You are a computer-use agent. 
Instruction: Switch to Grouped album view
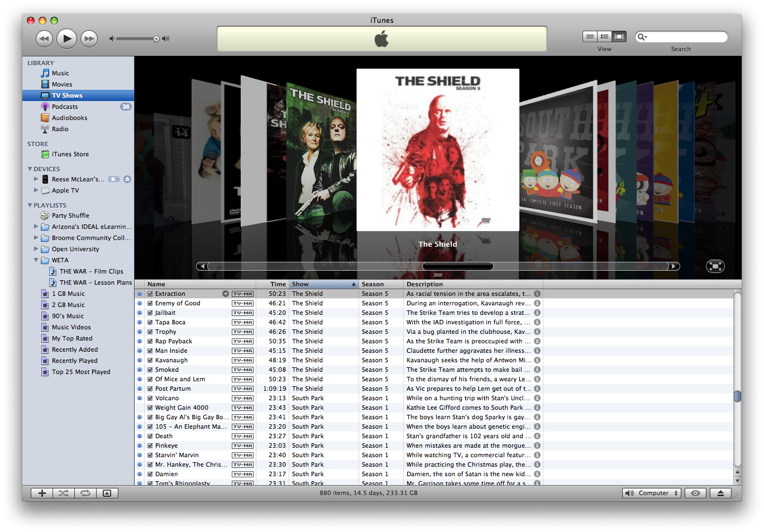[604, 36]
